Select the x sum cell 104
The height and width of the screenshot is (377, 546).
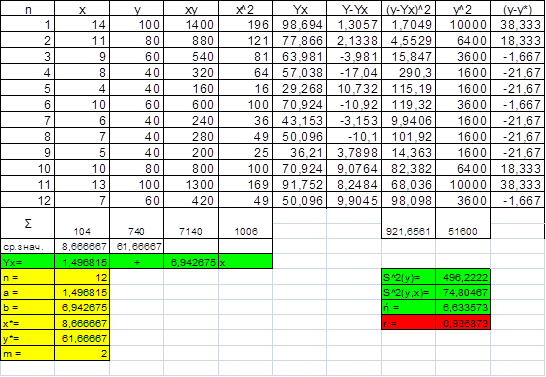point(82,223)
